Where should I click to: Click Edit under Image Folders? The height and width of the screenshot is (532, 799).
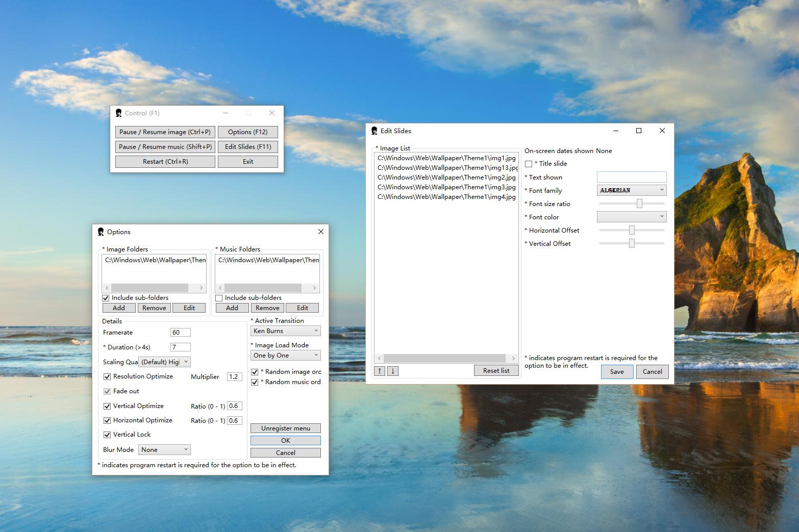[189, 308]
